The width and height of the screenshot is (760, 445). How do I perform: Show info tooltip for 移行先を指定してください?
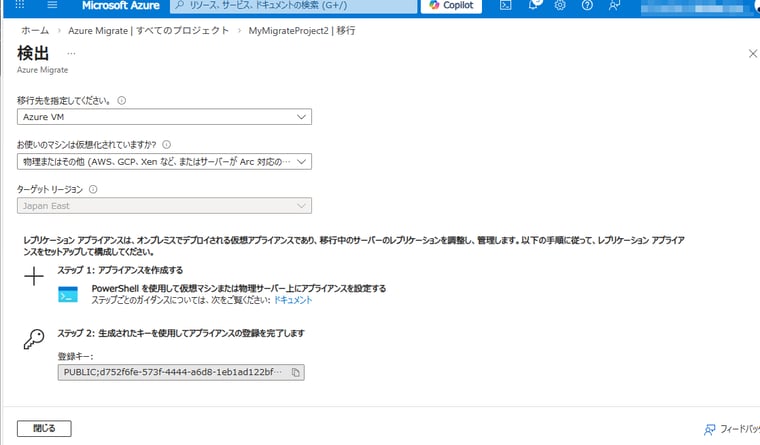coord(122,100)
